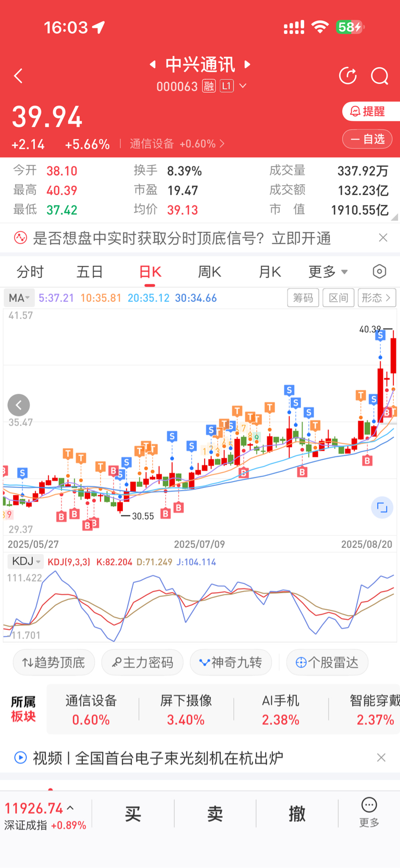Select the 日K tab
This screenshot has width=400, height=868.
[150, 272]
